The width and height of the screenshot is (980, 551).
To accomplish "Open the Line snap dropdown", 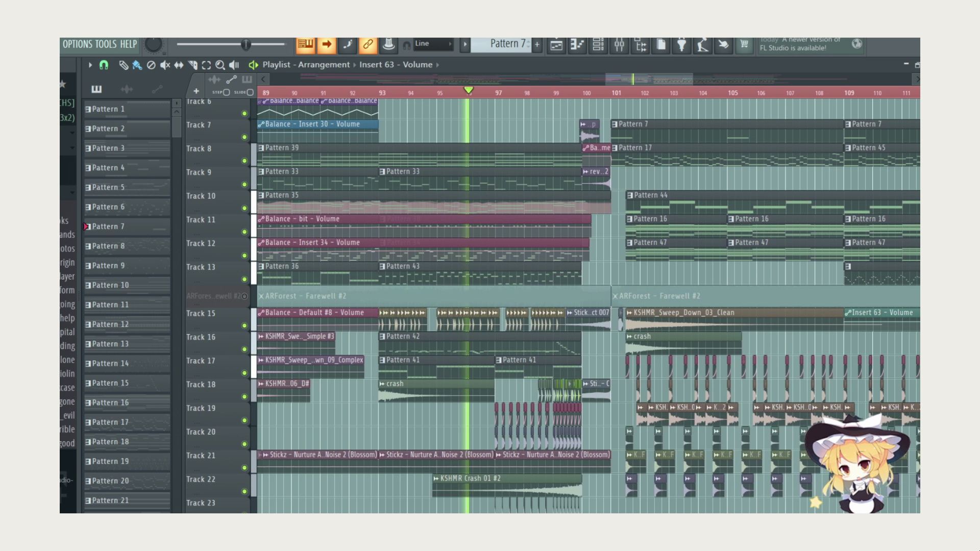I will coord(433,44).
